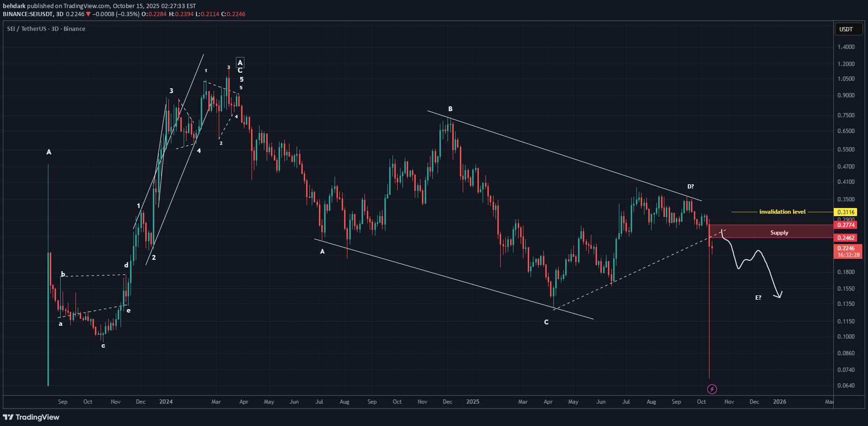The image size is (868, 426).
Task: Select the red Supply zone label
Action: click(779, 232)
